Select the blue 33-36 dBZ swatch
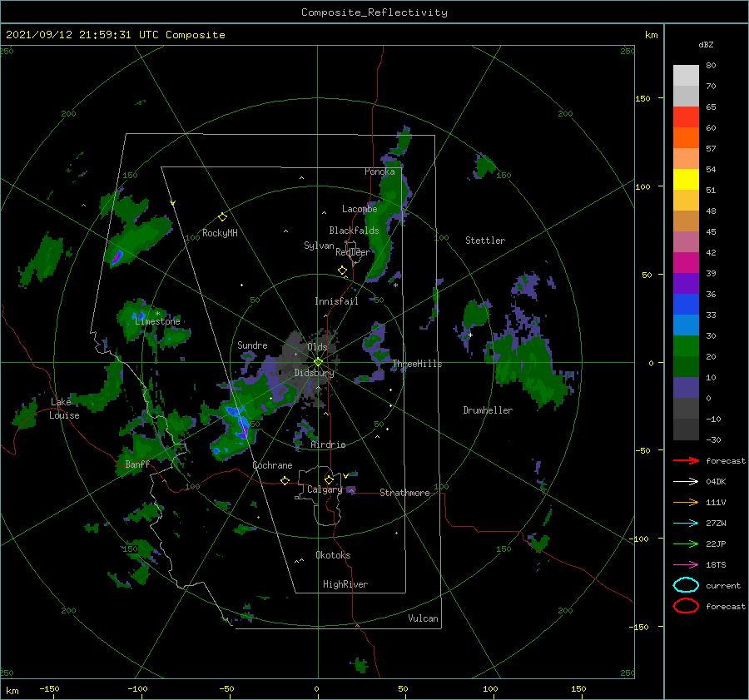Image resolution: width=749 pixels, height=700 pixels. tap(686, 305)
